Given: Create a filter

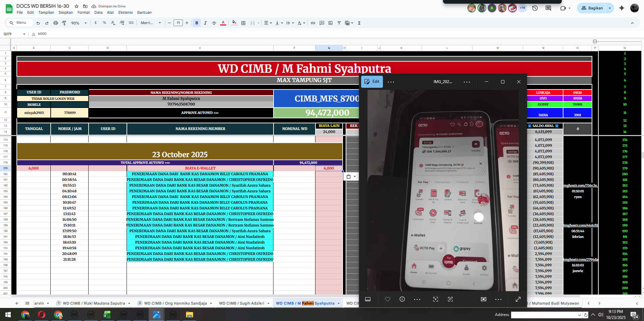Looking at the screenshot, I should (339, 23).
